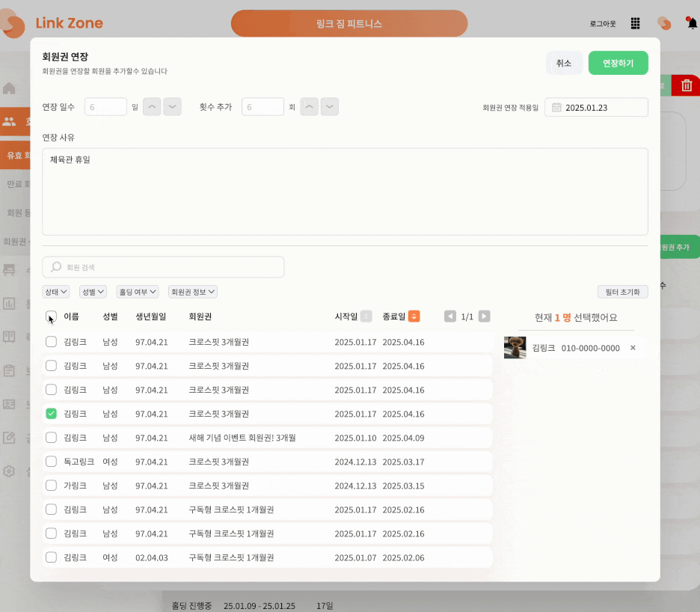This screenshot has height=612, width=700.
Task: Expand the 상태 filter dropdown
Action: click(56, 292)
